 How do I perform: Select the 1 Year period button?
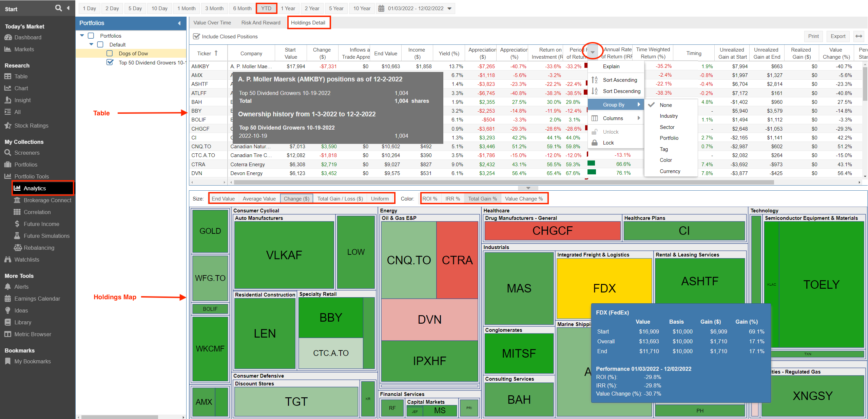(288, 8)
